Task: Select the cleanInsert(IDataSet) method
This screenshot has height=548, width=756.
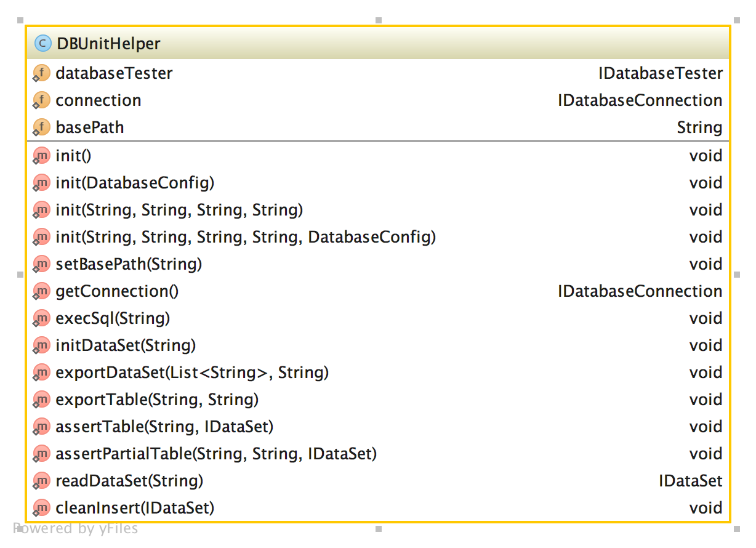Action: click(135, 508)
